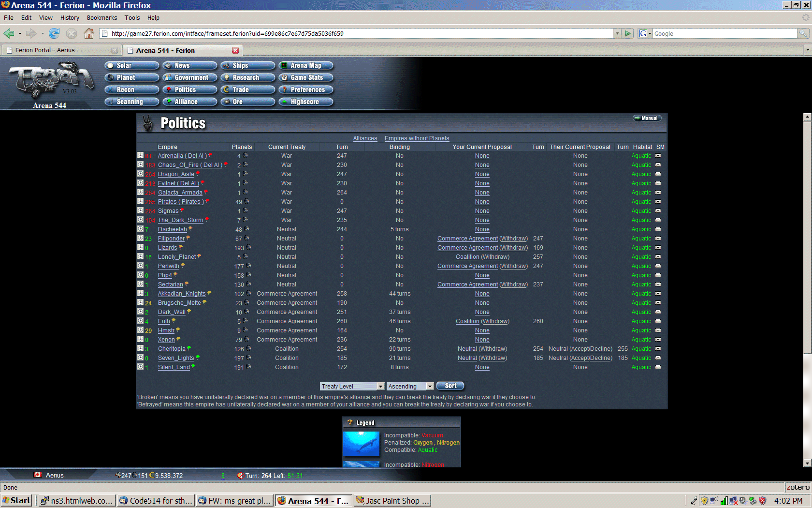Expand the Treaty Level sort dropdown

380,386
